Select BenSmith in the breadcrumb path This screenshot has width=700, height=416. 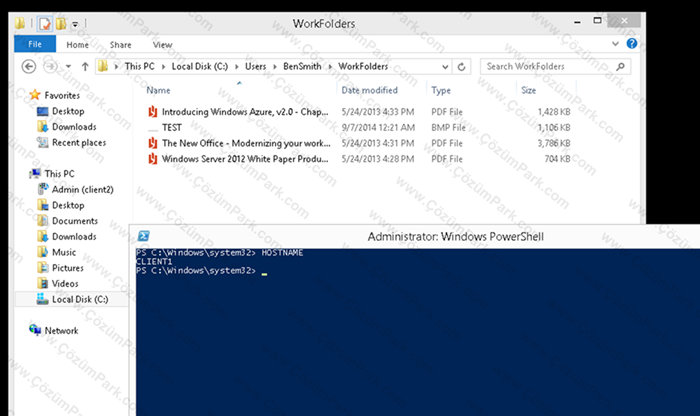point(302,67)
